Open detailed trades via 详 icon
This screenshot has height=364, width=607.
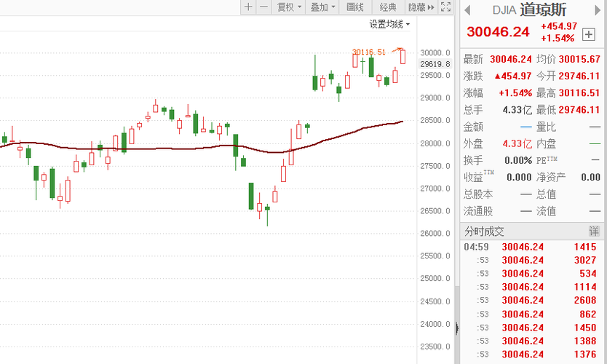tap(594, 232)
